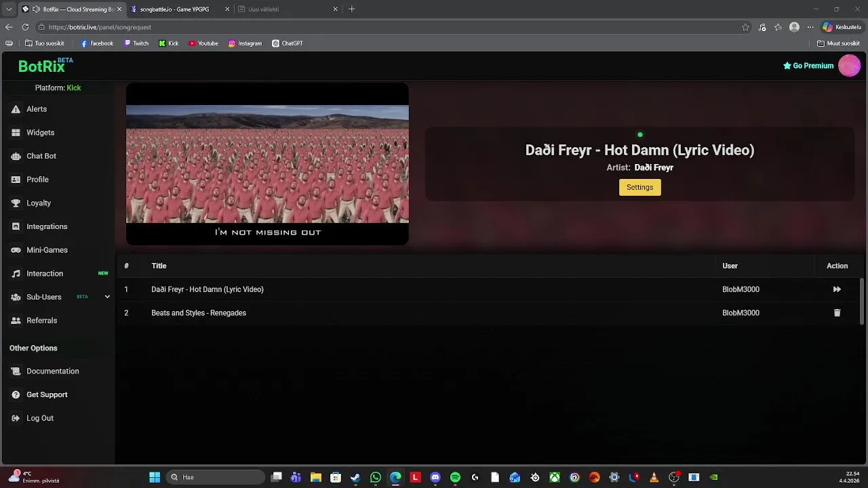The image size is (868, 488).
Task: Open WhatsApp from the taskbar
Action: point(376,477)
